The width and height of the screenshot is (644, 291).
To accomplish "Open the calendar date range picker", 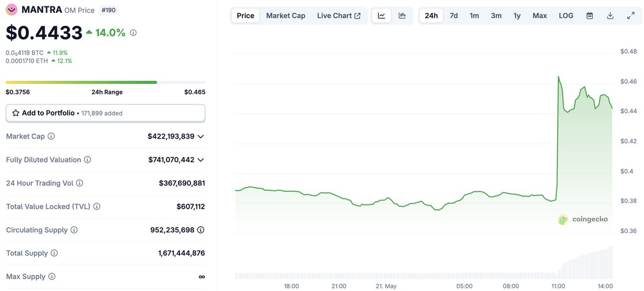I will [x=590, y=16].
